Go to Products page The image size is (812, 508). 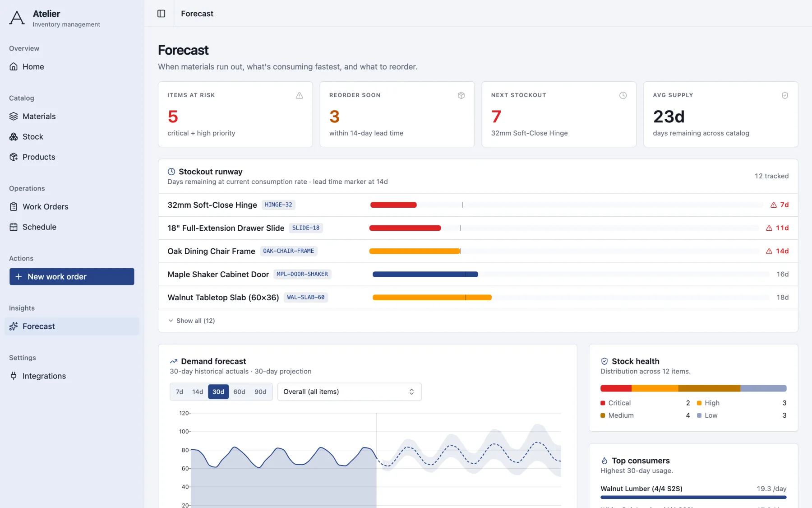[72, 157]
